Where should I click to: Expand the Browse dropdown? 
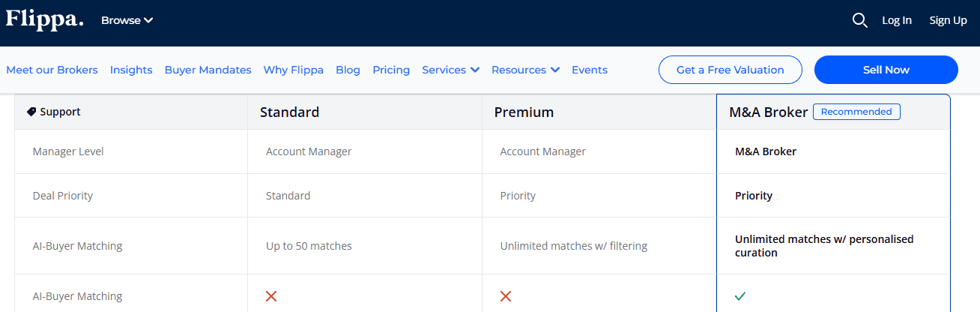click(x=127, y=20)
